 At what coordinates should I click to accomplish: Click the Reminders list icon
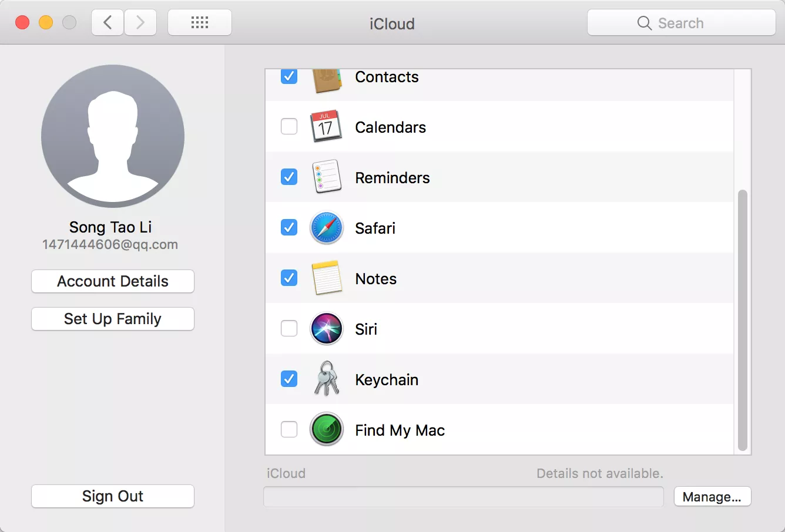click(327, 177)
